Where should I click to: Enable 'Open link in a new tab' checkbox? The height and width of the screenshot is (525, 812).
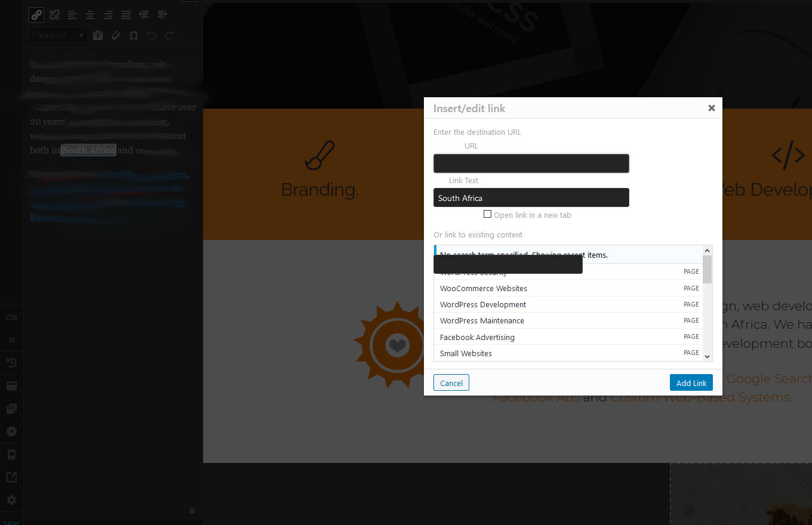coord(487,214)
